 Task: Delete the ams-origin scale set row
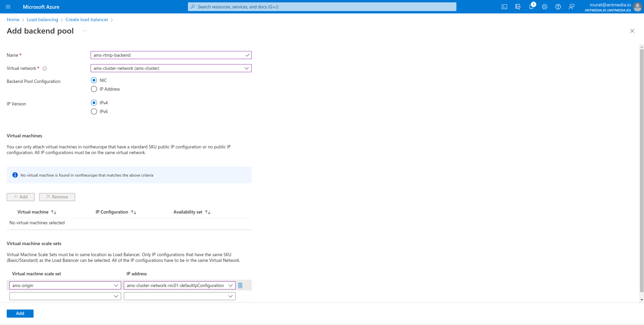click(240, 285)
